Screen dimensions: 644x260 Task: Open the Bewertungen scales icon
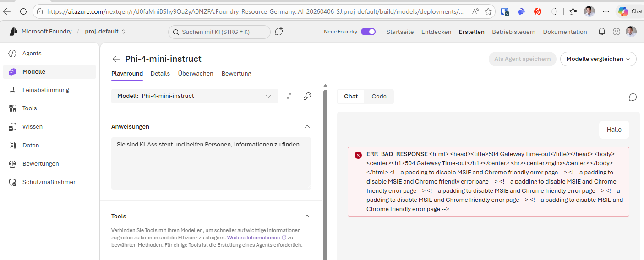(x=12, y=163)
